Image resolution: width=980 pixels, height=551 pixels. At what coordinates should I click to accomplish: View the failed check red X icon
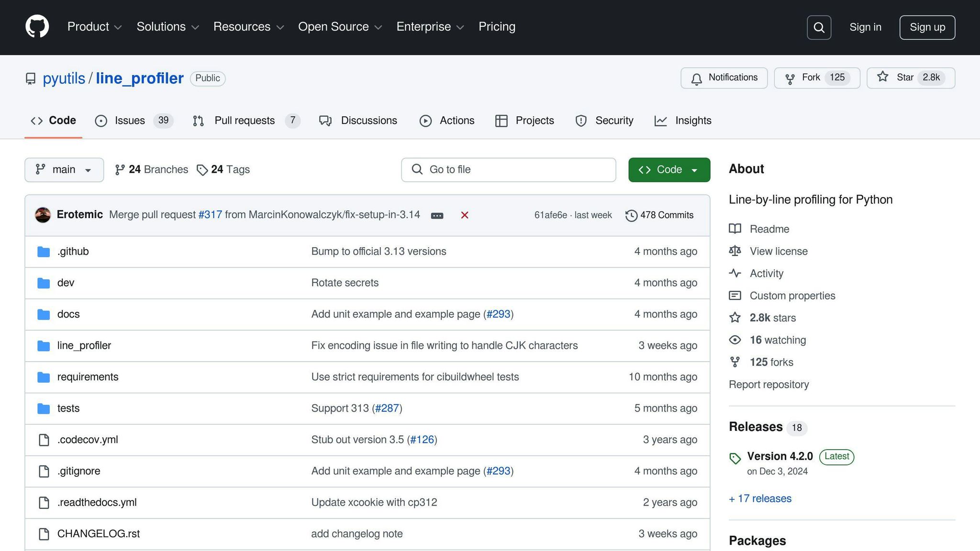(x=464, y=215)
